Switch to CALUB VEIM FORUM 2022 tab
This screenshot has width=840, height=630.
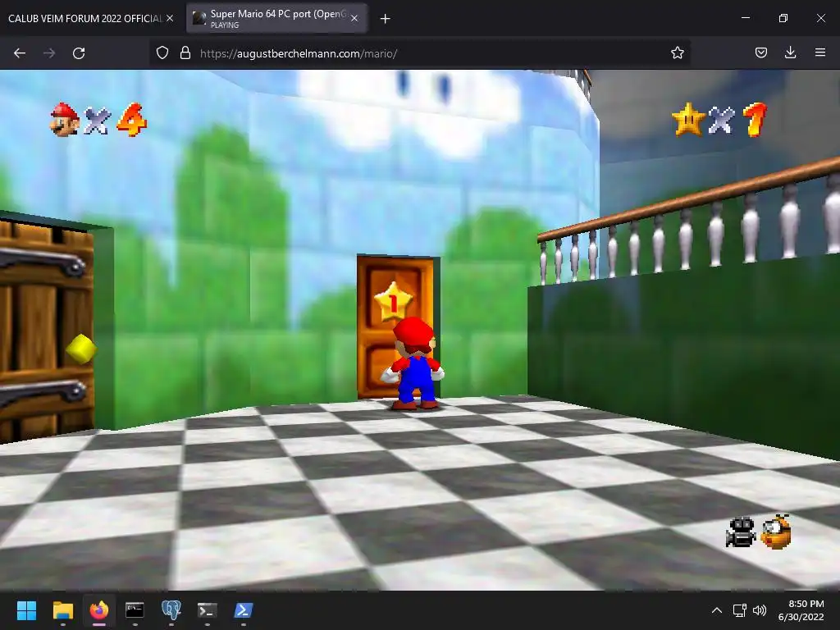[84, 19]
